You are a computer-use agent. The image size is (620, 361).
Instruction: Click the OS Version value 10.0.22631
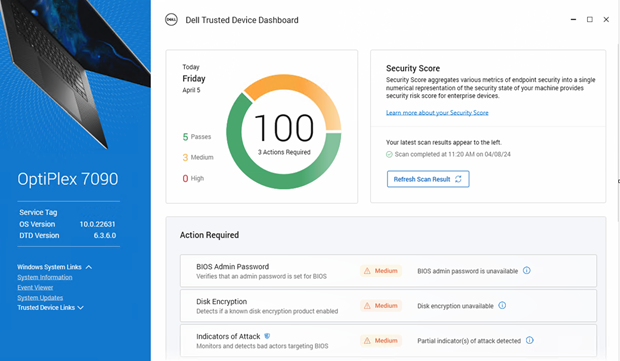pos(97,224)
